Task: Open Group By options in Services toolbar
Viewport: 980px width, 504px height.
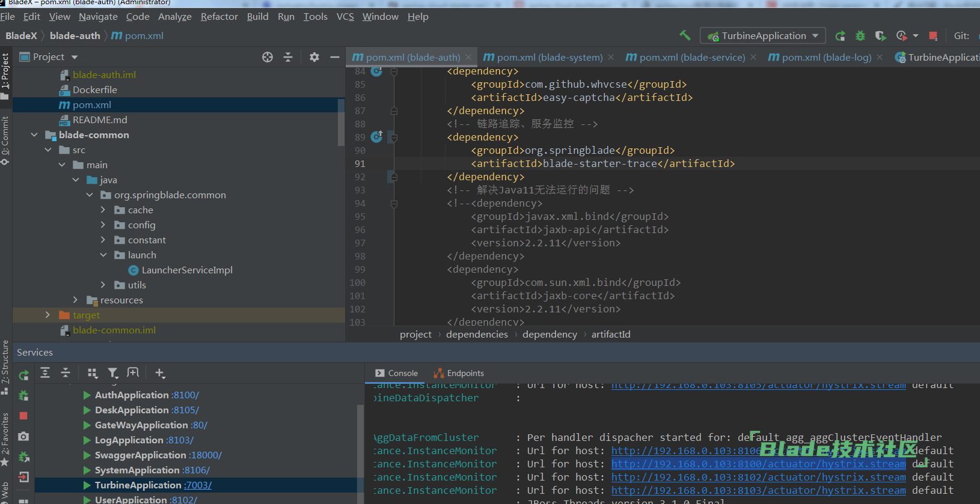Action: click(x=92, y=373)
